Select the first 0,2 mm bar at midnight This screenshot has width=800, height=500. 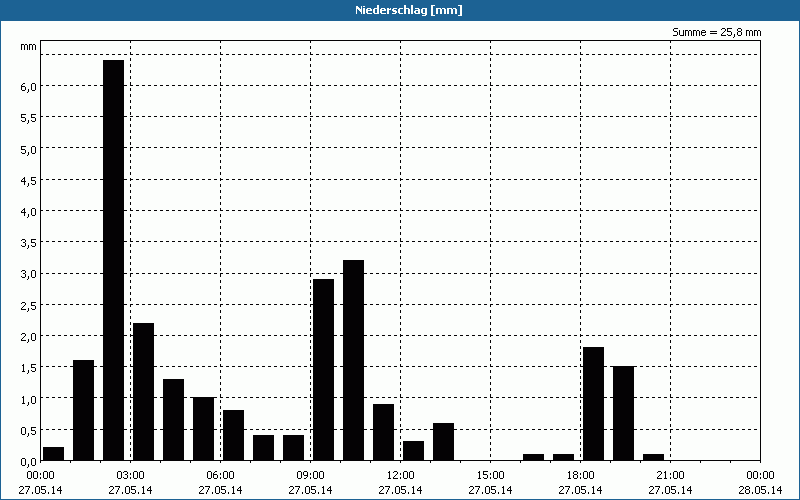54,454
